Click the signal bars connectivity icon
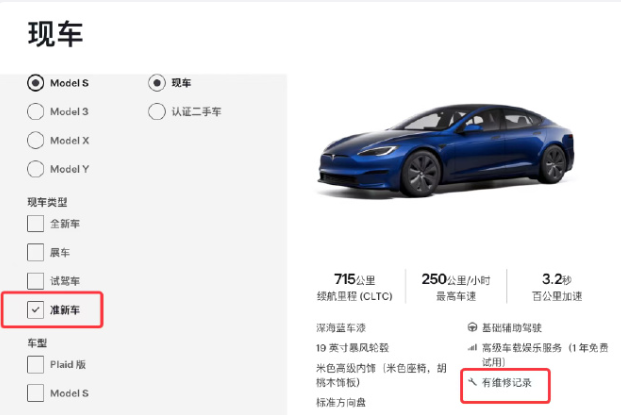Screen dimensions: 621x415 click(x=472, y=348)
